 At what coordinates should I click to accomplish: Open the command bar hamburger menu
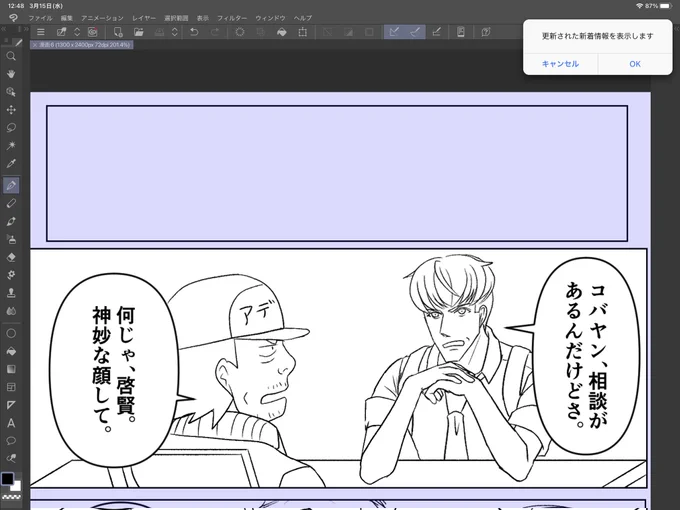(40, 32)
